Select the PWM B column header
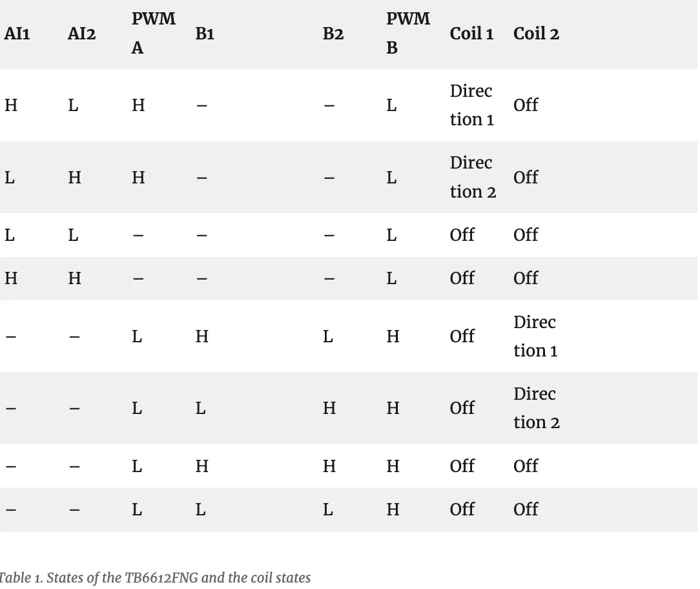This screenshot has height=589, width=700. pos(407,33)
